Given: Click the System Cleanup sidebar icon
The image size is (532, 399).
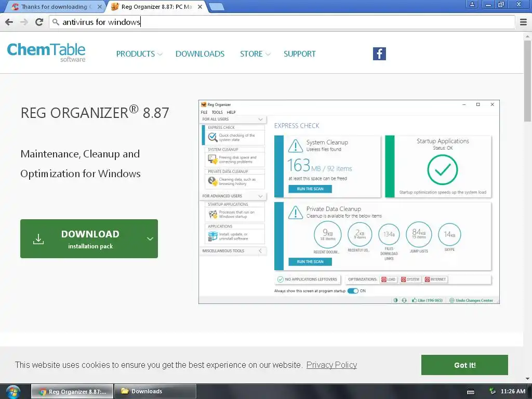Looking at the screenshot, I should (x=212, y=159).
